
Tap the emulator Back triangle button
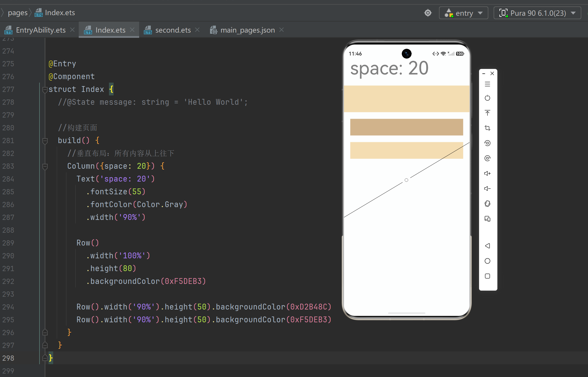click(487, 246)
